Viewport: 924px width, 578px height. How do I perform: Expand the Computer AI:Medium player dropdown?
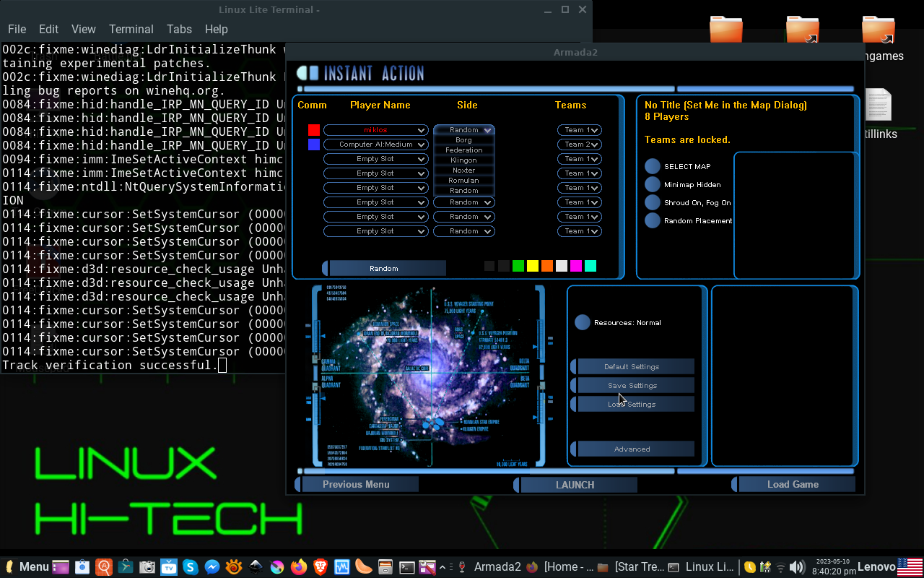click(x=375, y=144)
